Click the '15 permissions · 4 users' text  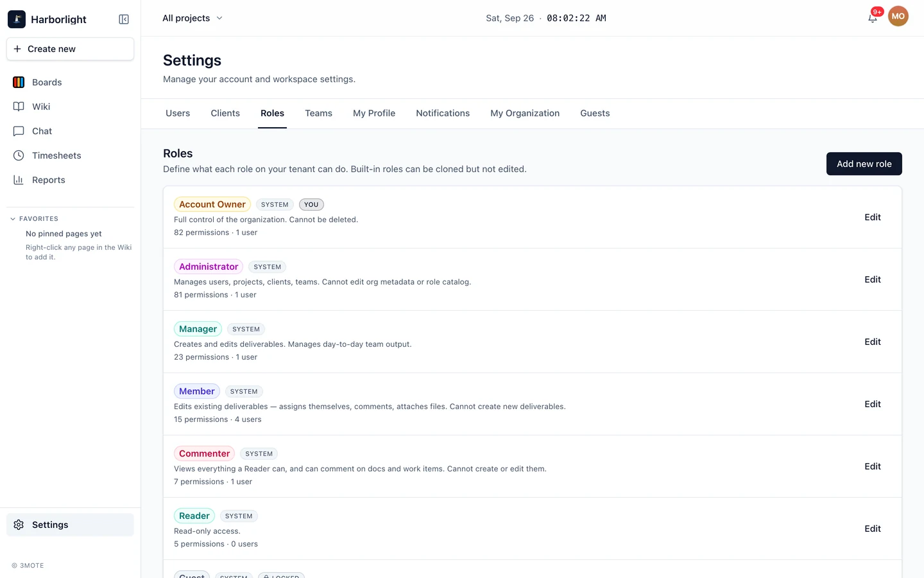click(218, 419)
